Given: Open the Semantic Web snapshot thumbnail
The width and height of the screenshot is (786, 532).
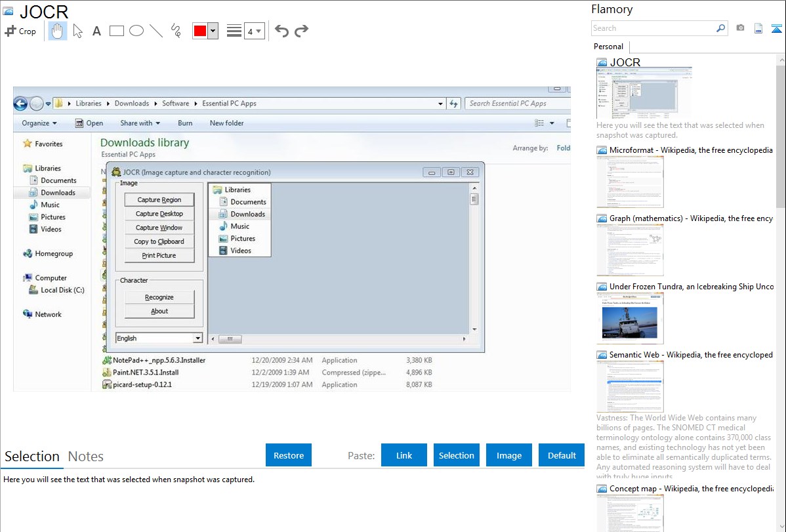Looking at the screenshot, I should click(x=630, y=386).
